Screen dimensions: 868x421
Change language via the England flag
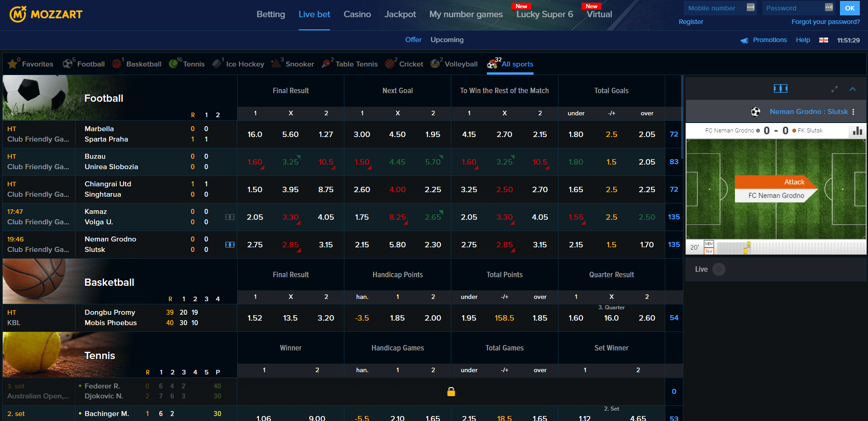pyautogui.click(x=824, y=40)
